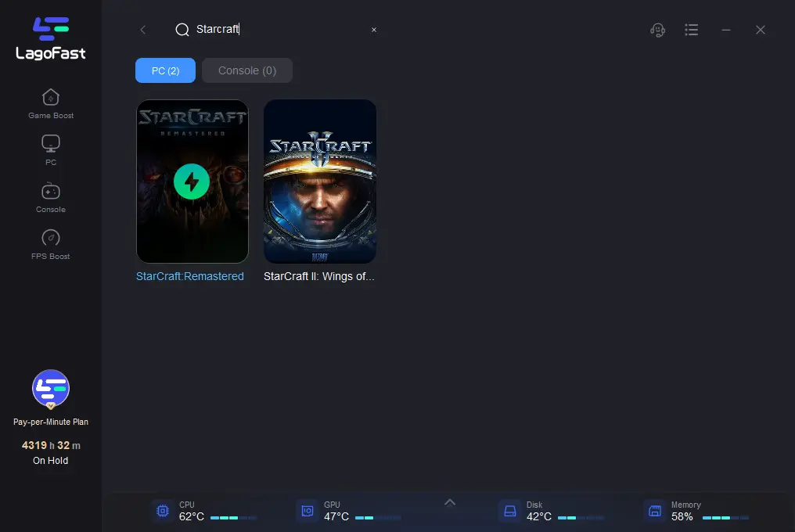Click the Memory usage bar
The width and height of the screenshot is (795, 532).
pyautogui.click(x=725, y=518)
